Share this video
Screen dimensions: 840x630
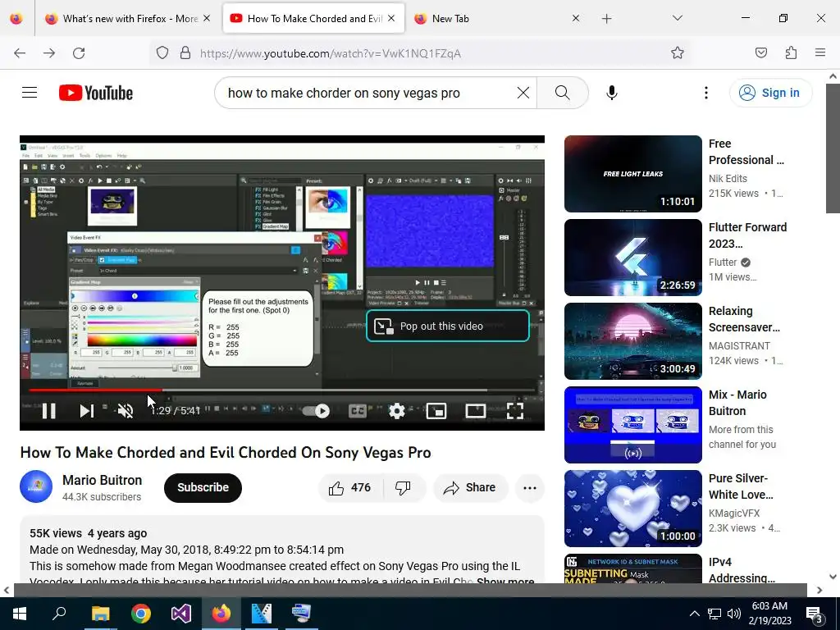click(470, 487)
